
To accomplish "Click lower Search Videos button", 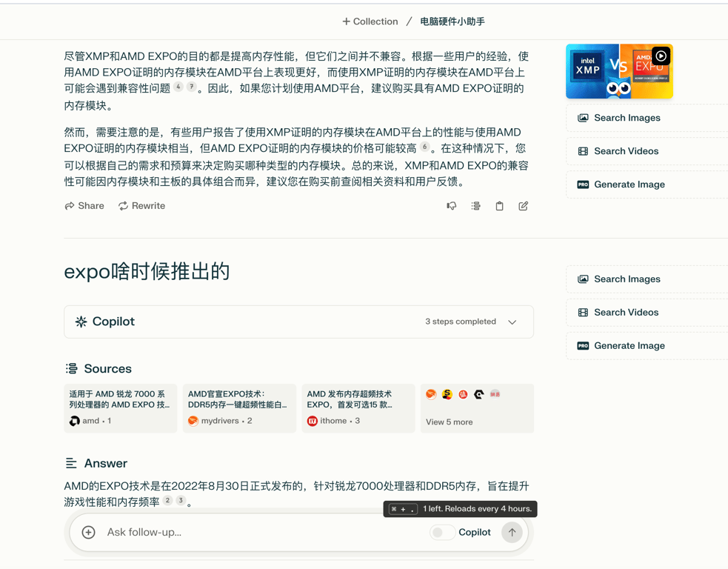I will [x=647, y=312].
